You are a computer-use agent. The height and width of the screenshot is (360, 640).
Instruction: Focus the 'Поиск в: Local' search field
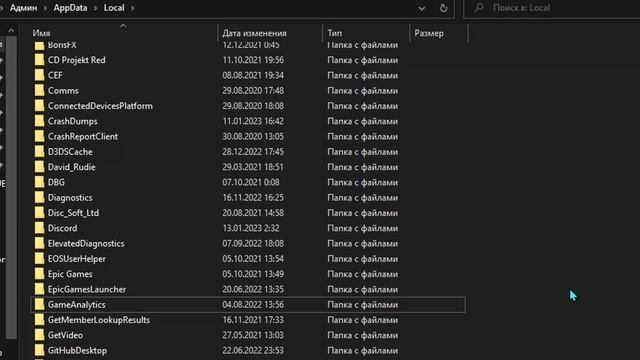552,8
